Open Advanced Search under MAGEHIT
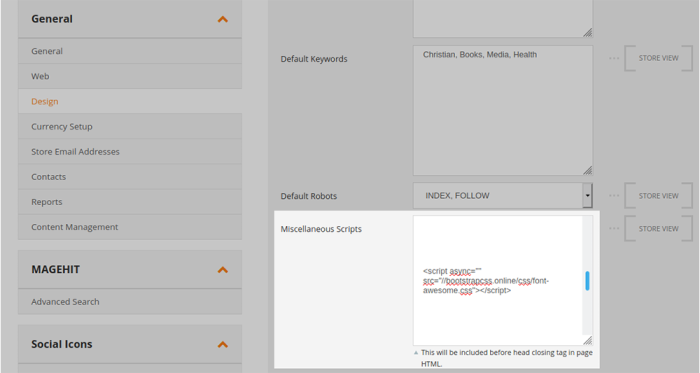 pos(130,302)
